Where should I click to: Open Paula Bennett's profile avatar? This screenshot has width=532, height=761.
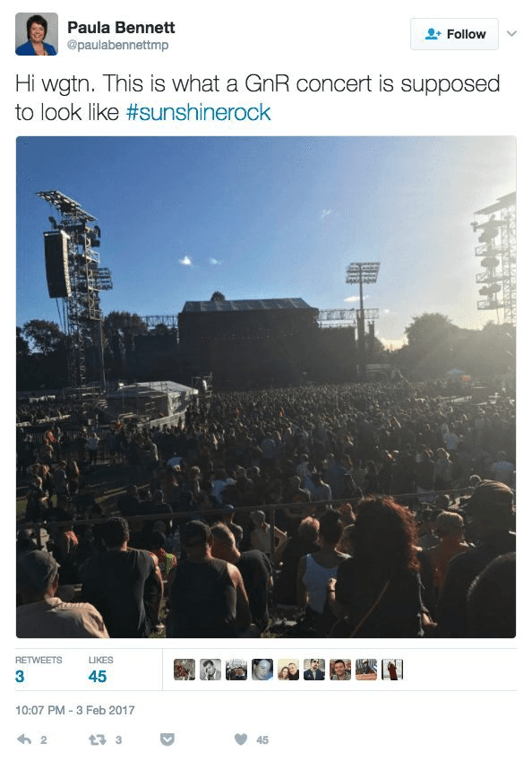click(37, 34)
